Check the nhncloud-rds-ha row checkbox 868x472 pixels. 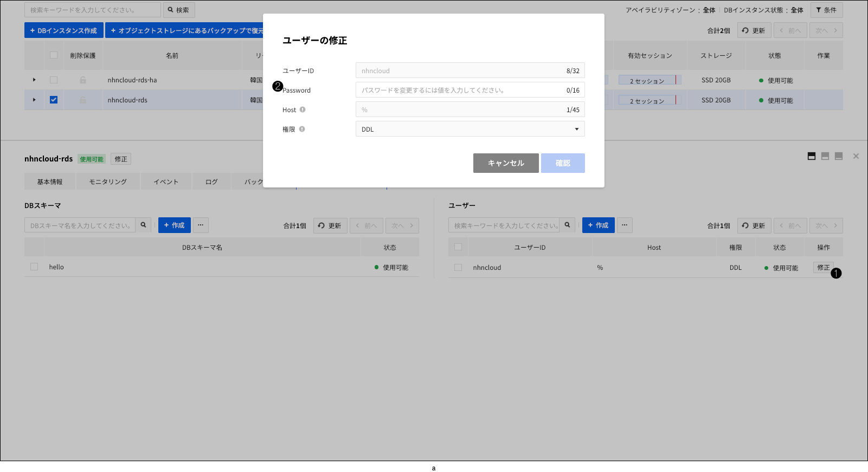pos(54,80)
